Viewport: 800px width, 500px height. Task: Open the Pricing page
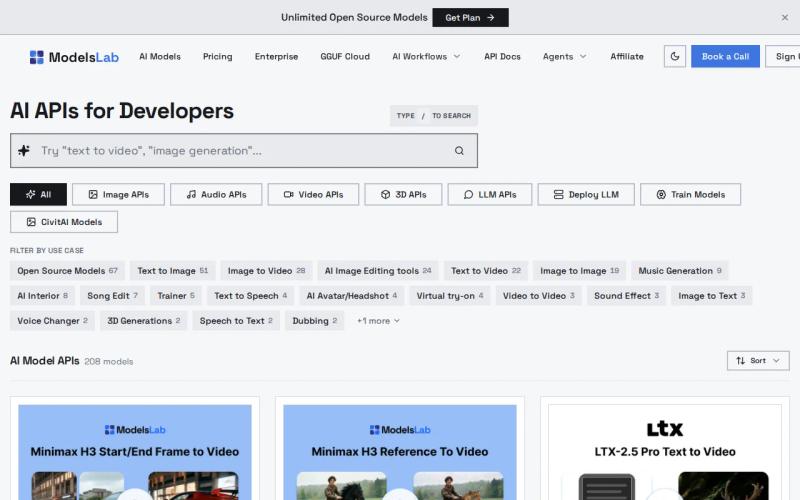tap(217, 57)
